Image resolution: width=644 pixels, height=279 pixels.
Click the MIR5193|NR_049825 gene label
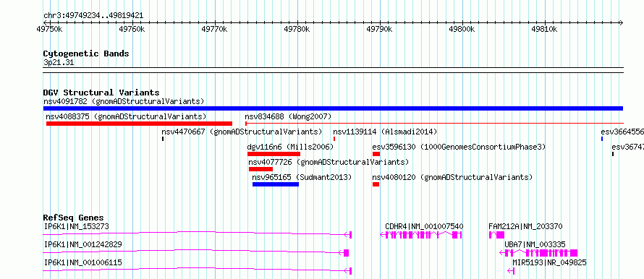(549, 262)
